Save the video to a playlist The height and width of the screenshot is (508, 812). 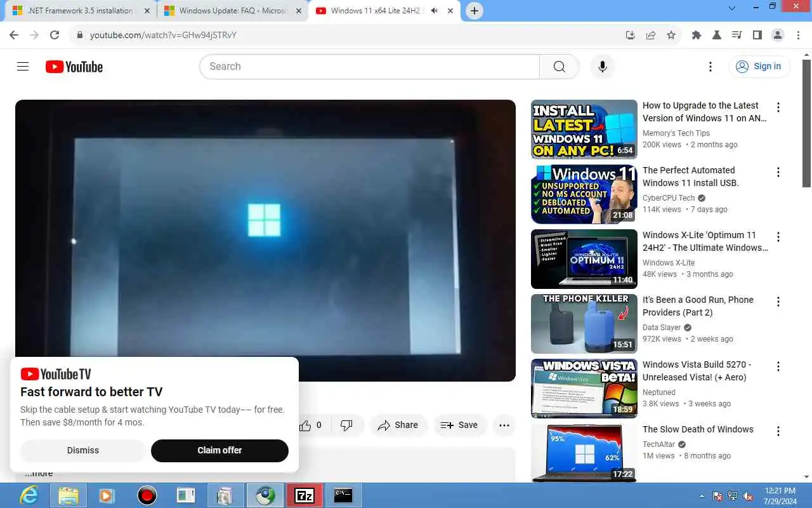pos(459,425)
